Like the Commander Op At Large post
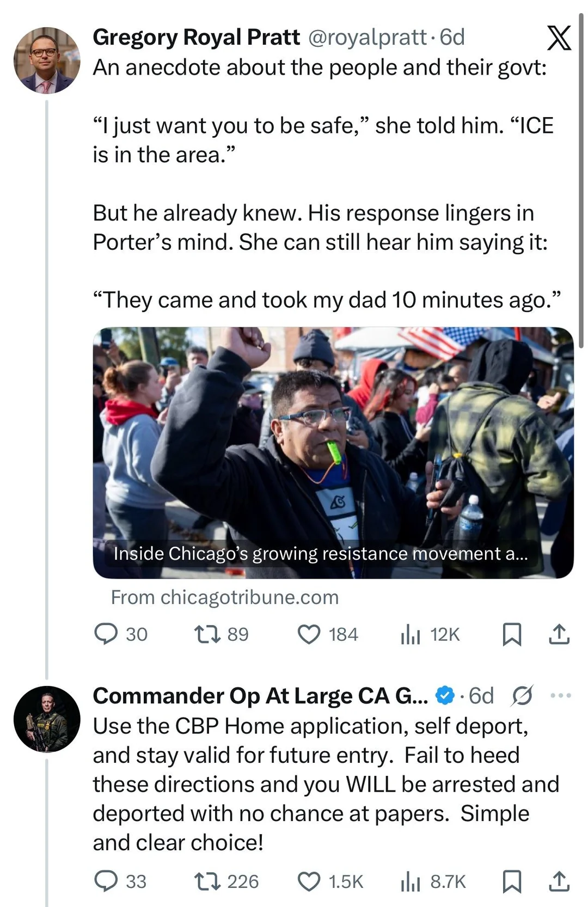Viewport: 588px width, 907px height. [309, 881]
